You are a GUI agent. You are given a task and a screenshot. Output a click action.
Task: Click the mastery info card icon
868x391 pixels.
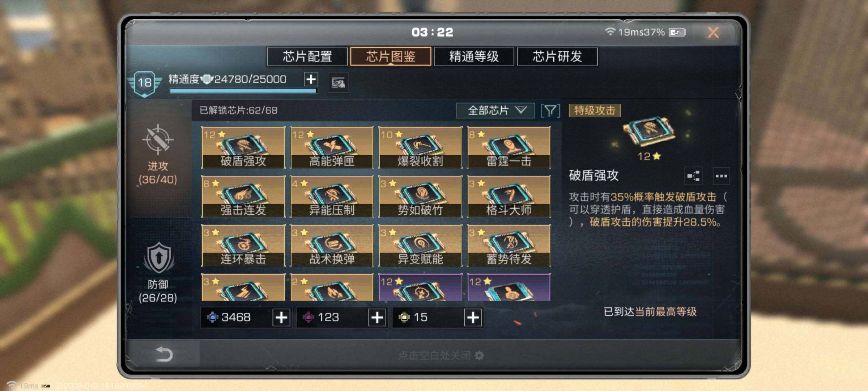338,83
